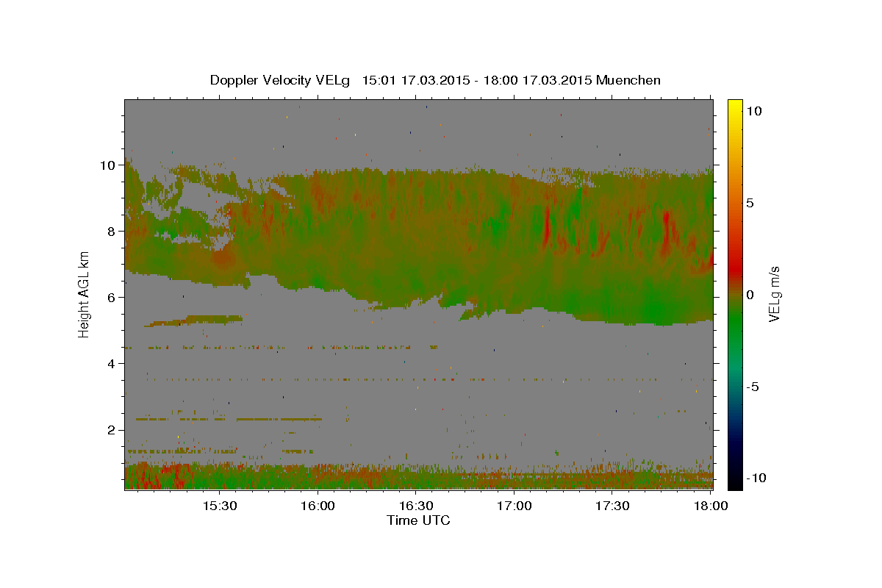Click the velocity colorbar gradient strip
Viewport: 882px width, 588px height.
point(734,294)
